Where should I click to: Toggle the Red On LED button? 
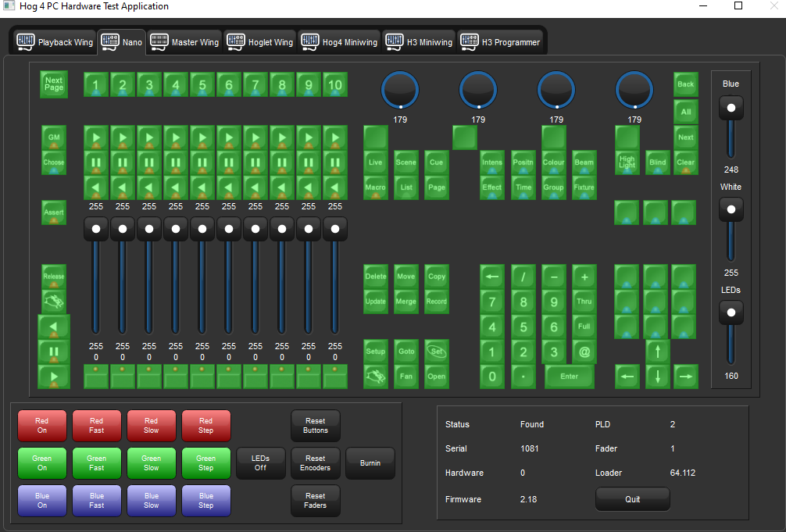click(42, 426)
